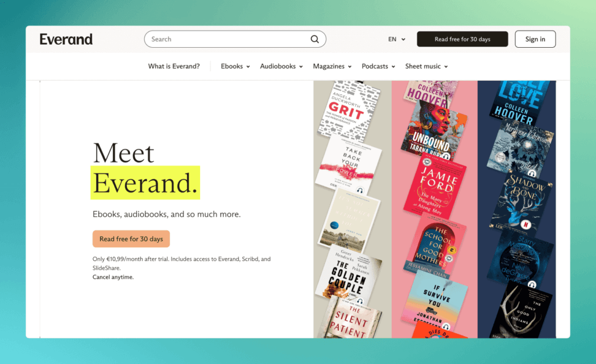Click the Everand logo
The height and width of the screenshot is (364, 596).
[x=66, y=39]
